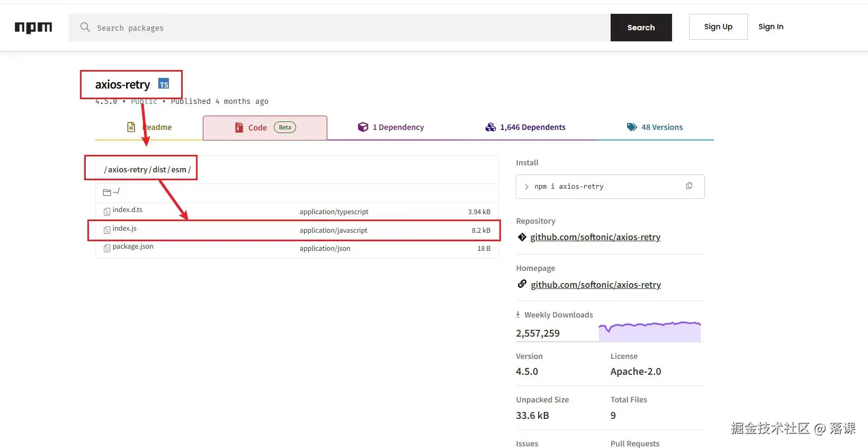Image resolution: width=868 pixels, height=448 pixels.
Task: Click the homepage chain link icon
Action: 522,284
